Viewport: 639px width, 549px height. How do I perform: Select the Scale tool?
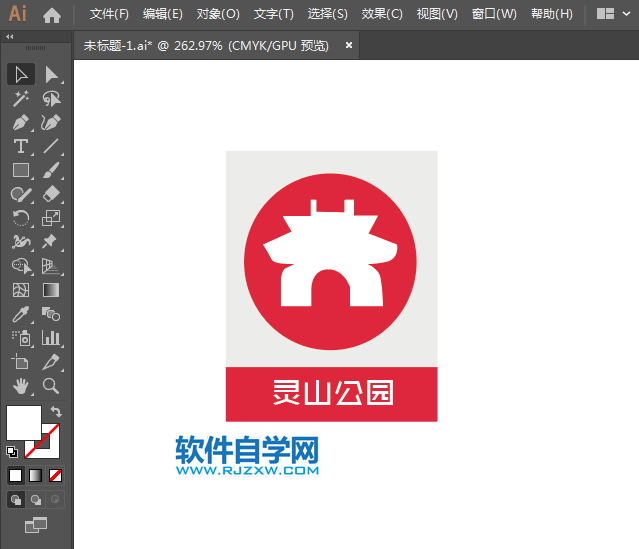click(51, 218)
